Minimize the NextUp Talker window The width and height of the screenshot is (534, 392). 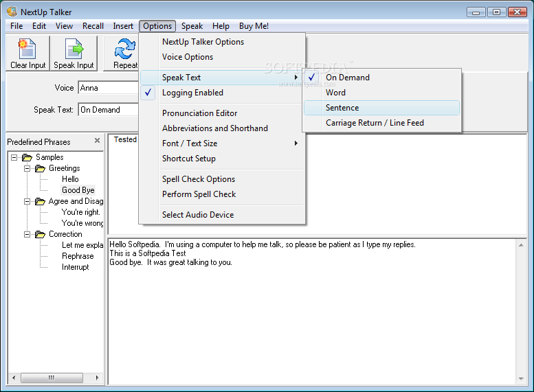(476, 12)
